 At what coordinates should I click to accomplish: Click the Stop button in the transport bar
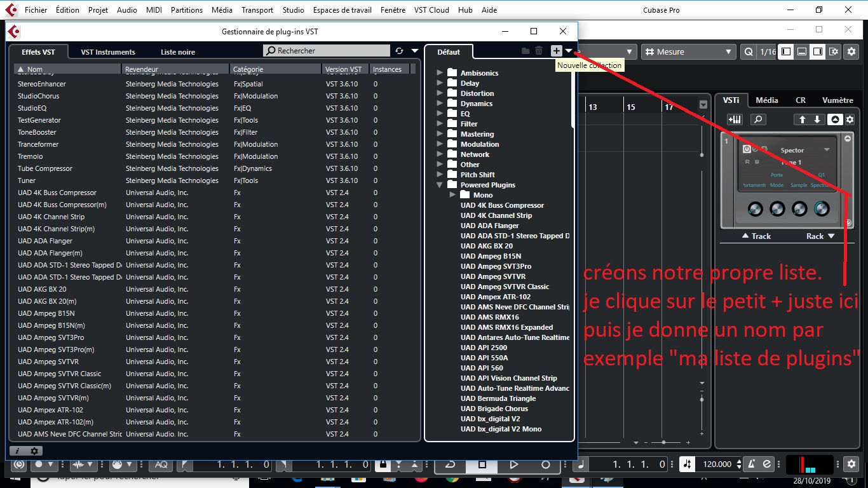pyautogui.click(x=482, y=464)
